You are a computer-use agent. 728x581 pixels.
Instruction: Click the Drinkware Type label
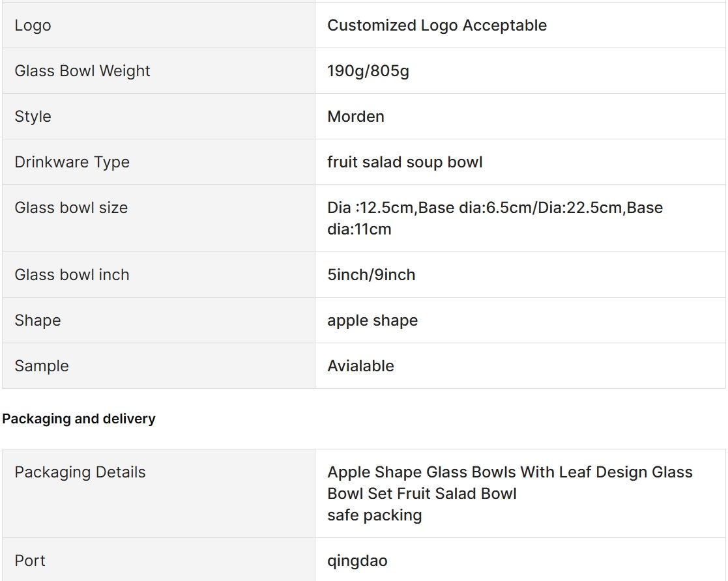click(72, 162)
